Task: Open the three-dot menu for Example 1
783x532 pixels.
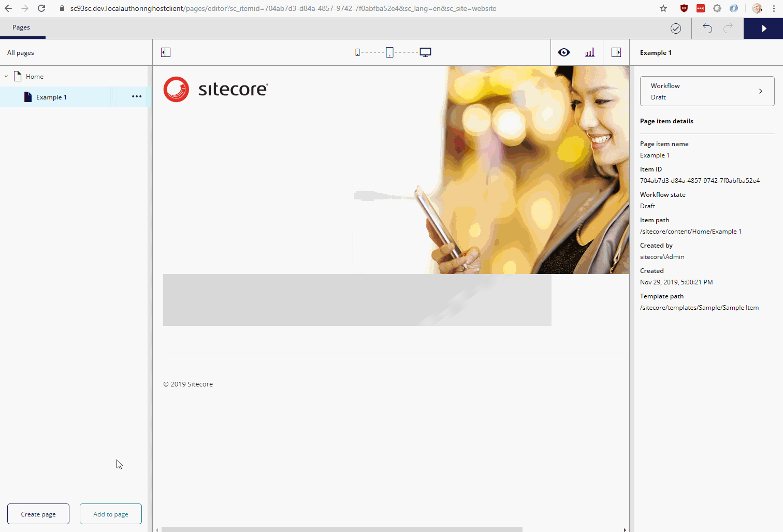Action: pyautogui.click(x=137, y=97)
